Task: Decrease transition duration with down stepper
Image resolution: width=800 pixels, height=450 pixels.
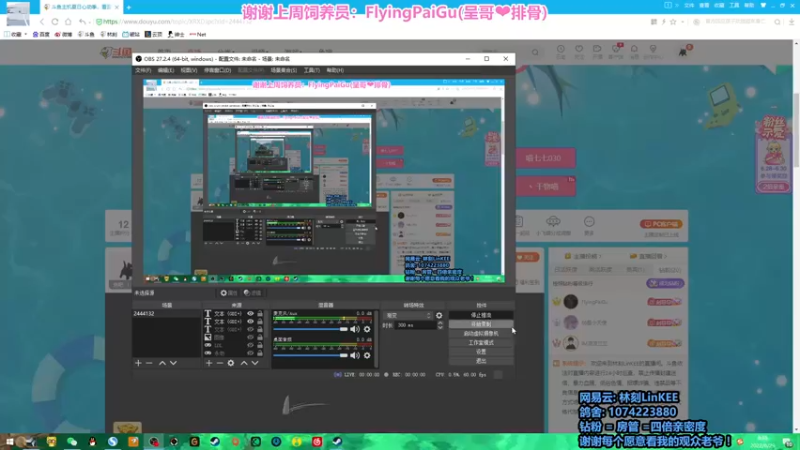Action: [440, 327]
